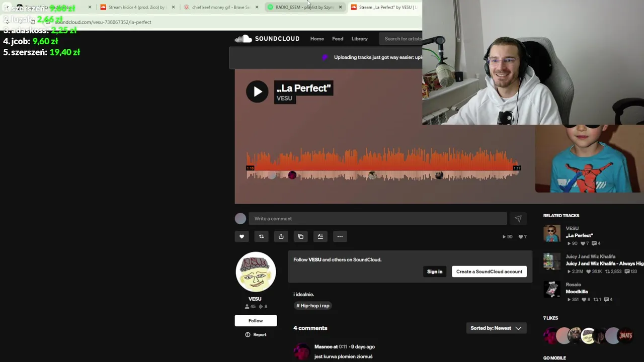Follow VESU with the Follow button
This screenshot has height=362, width=644.
click(256, 321)
